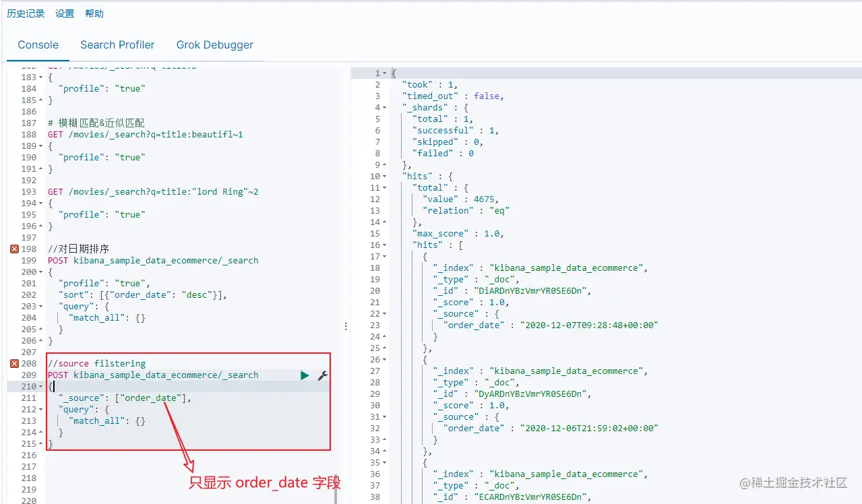Click the //source filstering comment

[x=96, y=364]
